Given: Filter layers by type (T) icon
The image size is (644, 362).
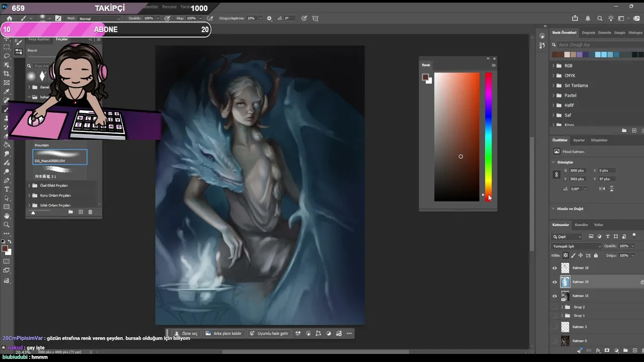Looking at the screenshot, I should point(608,236).
